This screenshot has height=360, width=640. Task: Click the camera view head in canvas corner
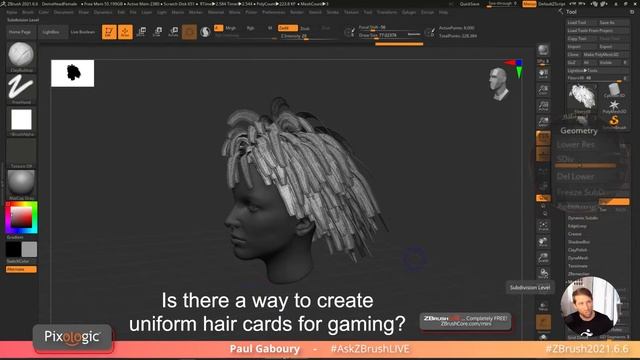(x=499, y=84)
